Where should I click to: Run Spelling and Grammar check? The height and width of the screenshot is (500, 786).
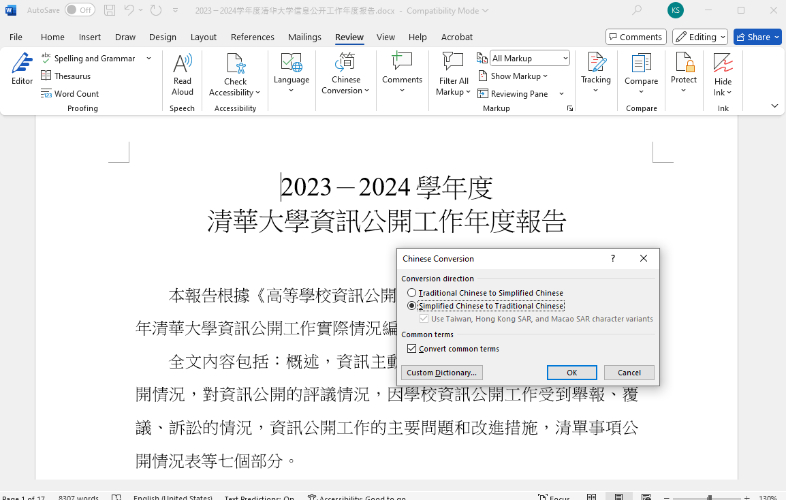tap(88, 58)
